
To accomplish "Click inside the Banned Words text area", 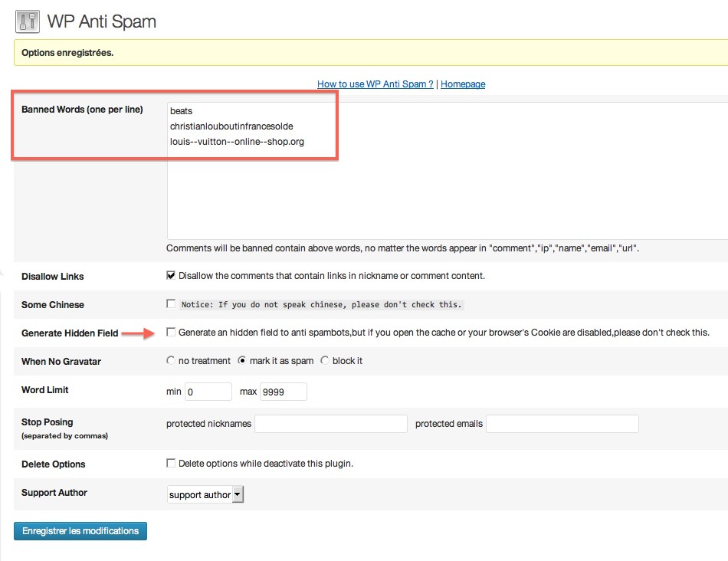I will pos(448,170).
